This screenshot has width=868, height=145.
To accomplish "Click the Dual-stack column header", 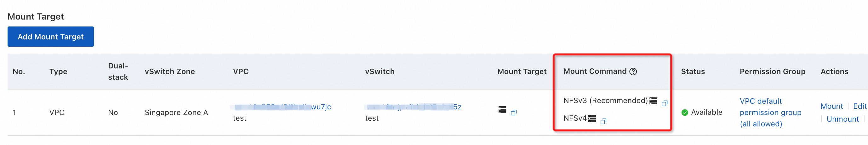I will click(118, 72).
